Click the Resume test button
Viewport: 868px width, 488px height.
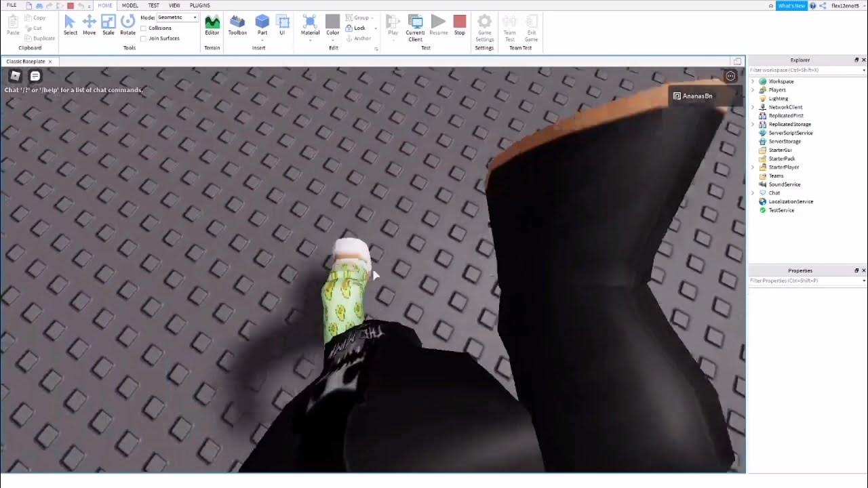[x=439, y=25]
